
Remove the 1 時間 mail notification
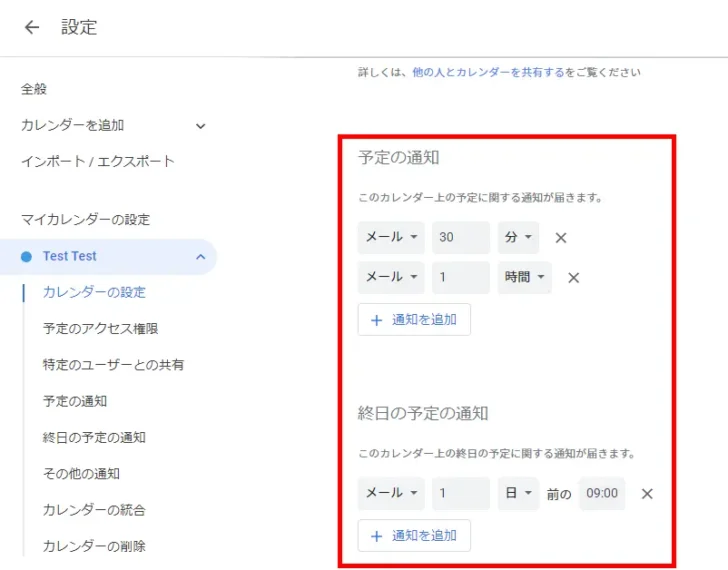(x=573, y=278)
